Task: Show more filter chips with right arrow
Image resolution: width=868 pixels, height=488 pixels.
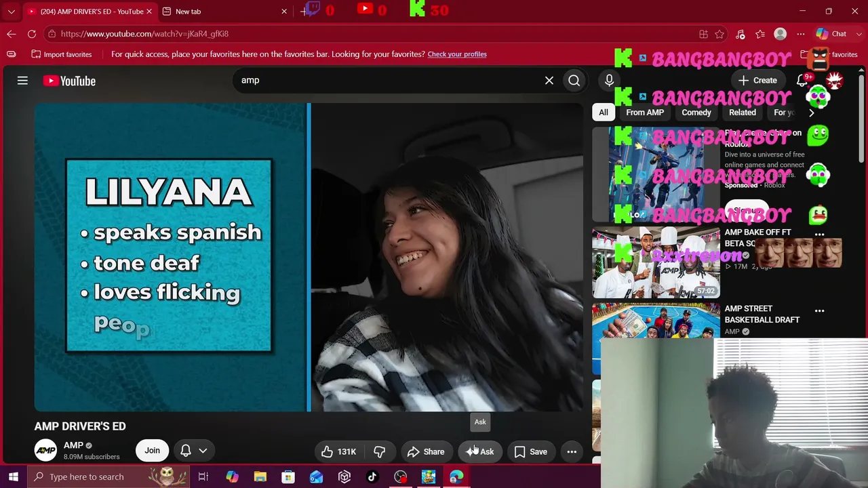Action: (811, 113)
